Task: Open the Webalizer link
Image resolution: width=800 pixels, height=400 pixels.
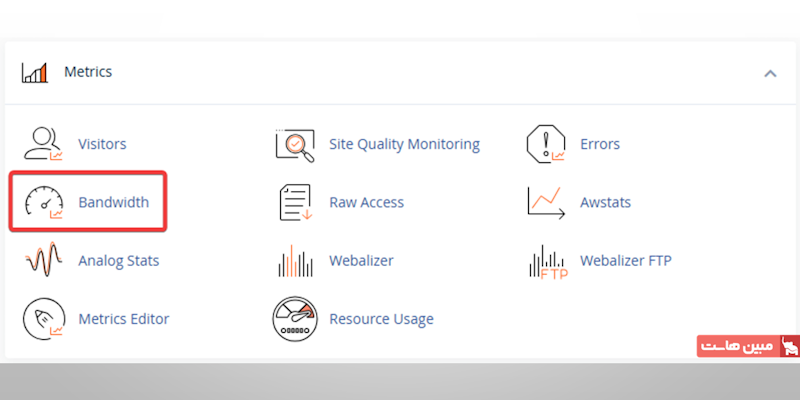Action: coord(361,261)
